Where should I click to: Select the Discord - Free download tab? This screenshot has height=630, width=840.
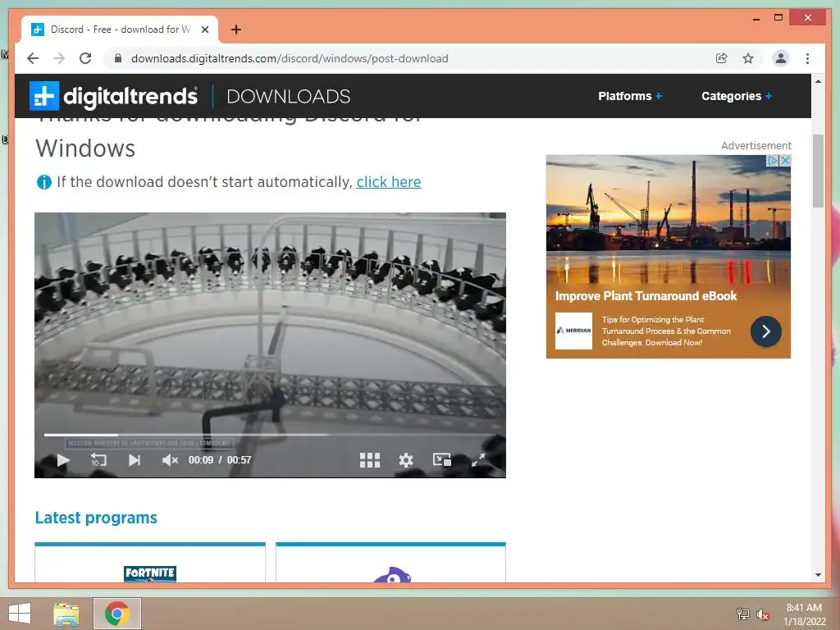pos(120,30)
